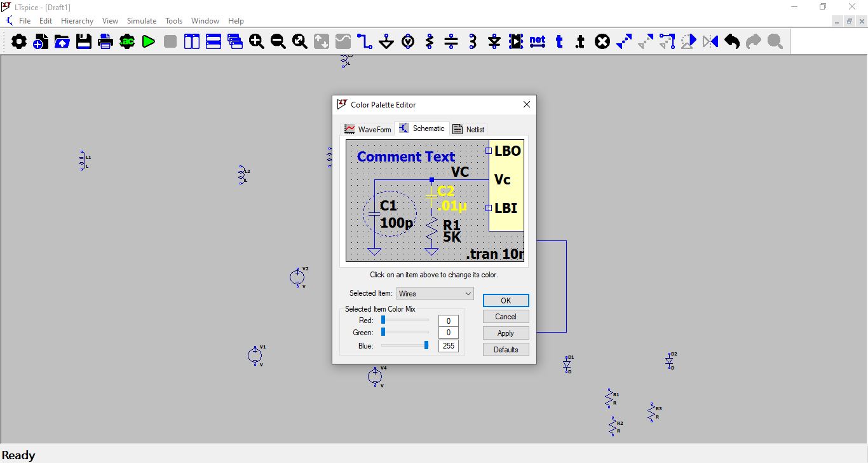The height and width of the screenshot is (463, 868).
Task: Zoom out with the magnifier minus icon
Action: pyautogui.click(x=278, y=42)
